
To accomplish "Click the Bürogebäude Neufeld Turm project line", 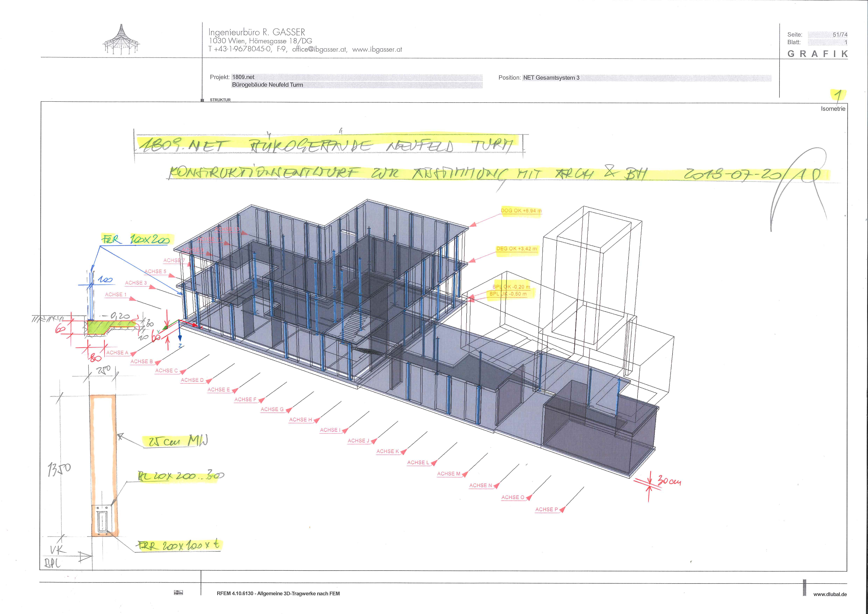I will pyautogui.click(x=267, y=85).
